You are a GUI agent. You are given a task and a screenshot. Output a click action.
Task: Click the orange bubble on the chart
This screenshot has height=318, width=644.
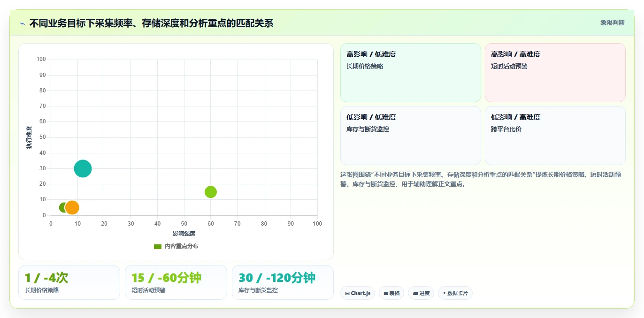click(x=72, y=207)
